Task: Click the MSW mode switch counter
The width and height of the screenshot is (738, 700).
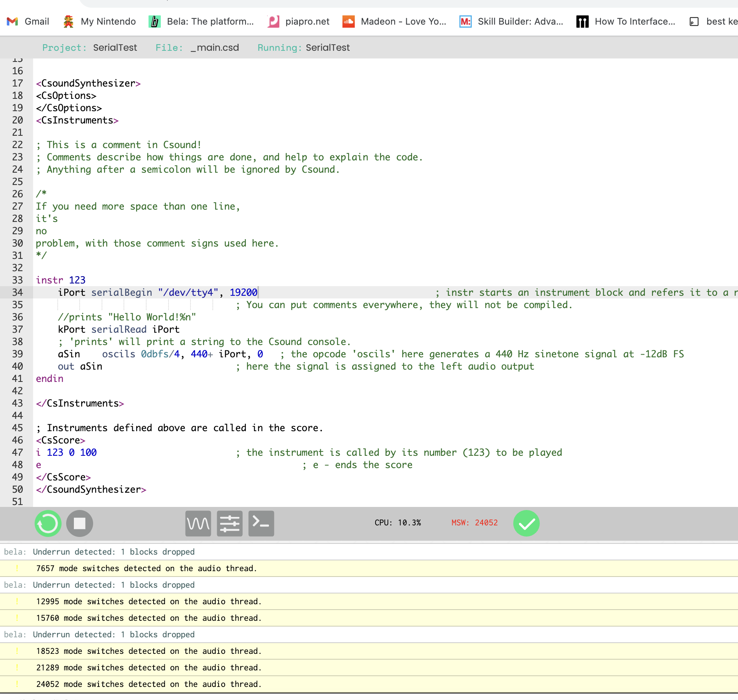Action: (474, 523)
